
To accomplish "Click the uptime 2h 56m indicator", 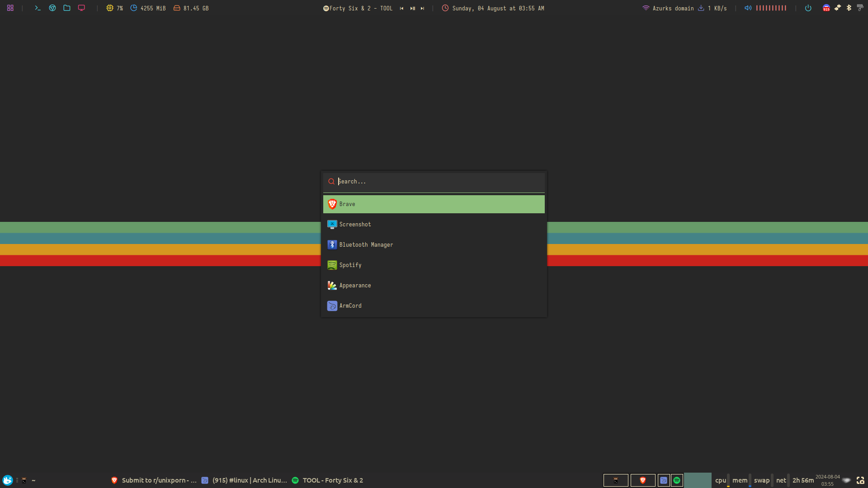I will [803, 480].
